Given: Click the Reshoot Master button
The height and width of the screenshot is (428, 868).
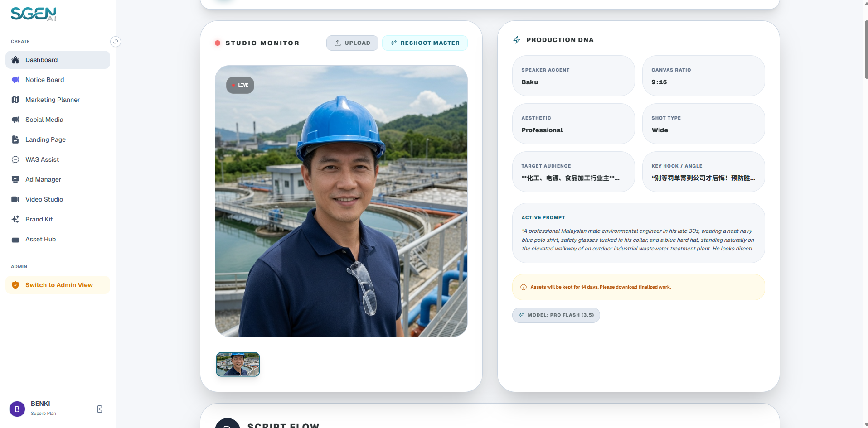Looking at the screenshot, I should point(425,43).
